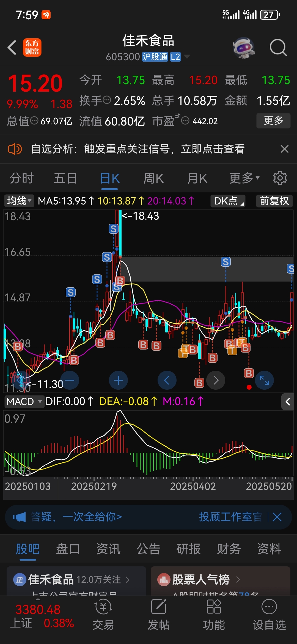Tap the 换手 info smiley icon
This screenshot has width=297, height=644.
coord(107,100)
